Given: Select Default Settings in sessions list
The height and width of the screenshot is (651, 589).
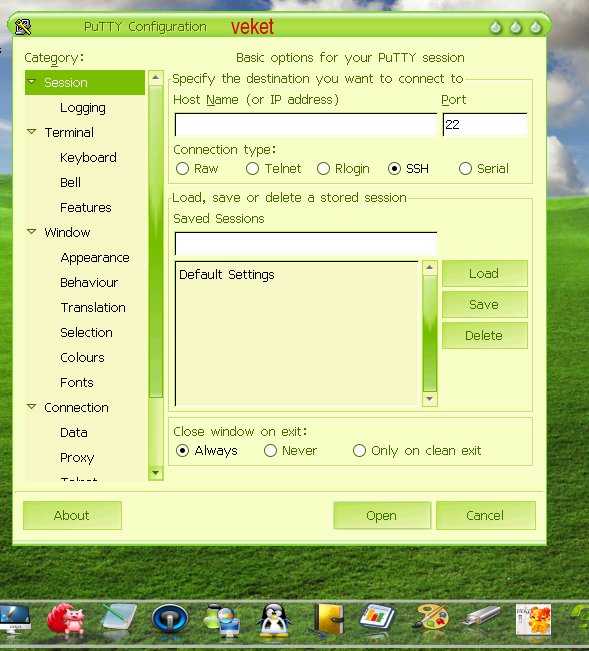Looking at the screenshot, I should point(227,275).
